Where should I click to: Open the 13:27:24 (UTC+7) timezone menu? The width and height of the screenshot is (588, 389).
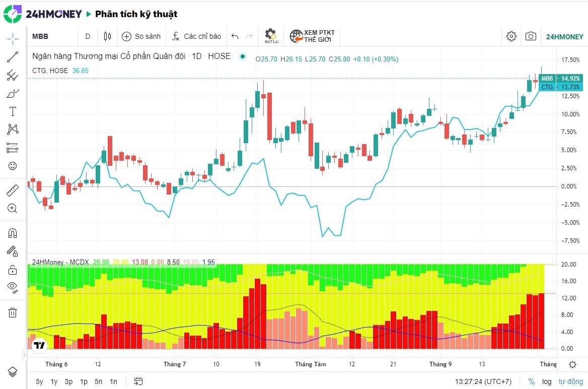tap(483, 381)
